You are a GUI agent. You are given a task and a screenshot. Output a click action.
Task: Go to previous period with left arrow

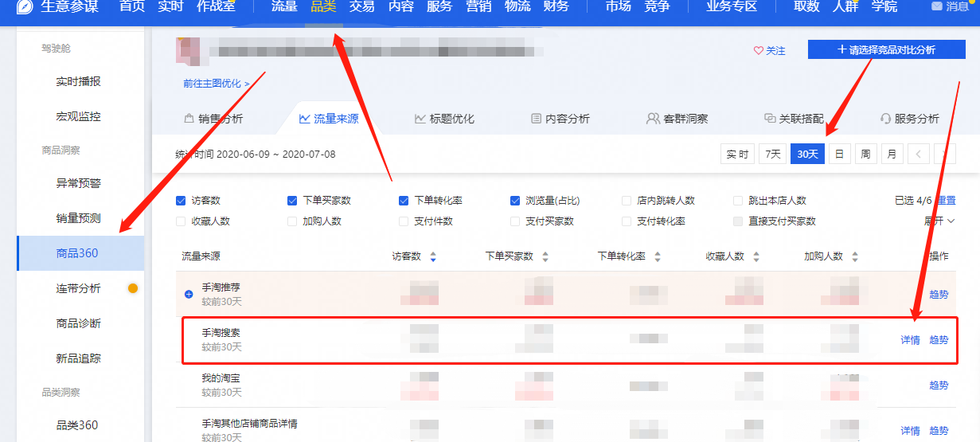pos(919,155)
